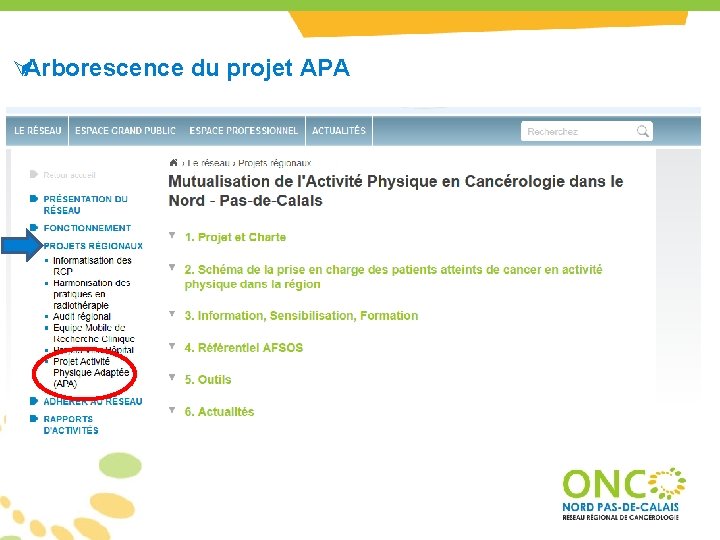Open '1. Projet et Charte' section
The image size is (720, 540).
(x=235, y=237)
